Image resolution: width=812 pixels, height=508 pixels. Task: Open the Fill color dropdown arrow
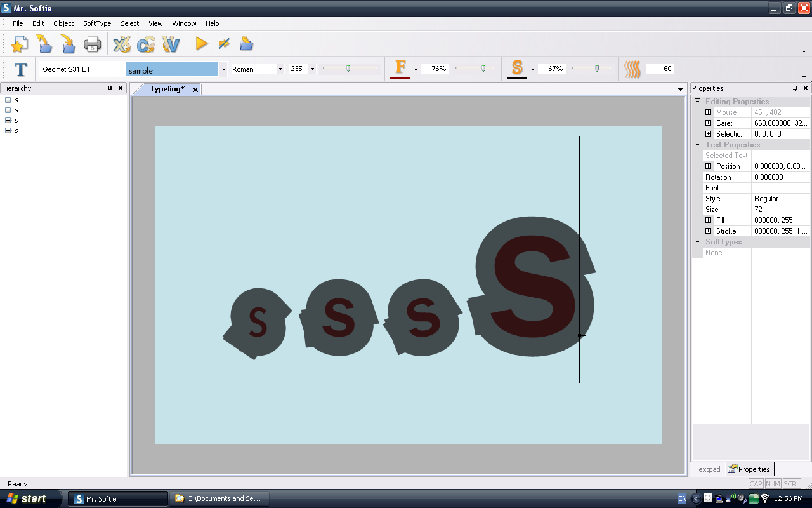click(416, 69)
